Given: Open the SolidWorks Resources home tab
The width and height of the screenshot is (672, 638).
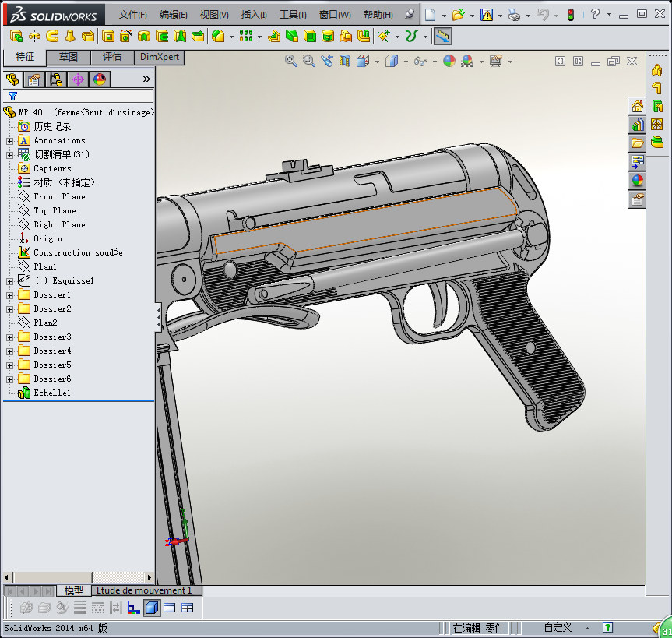Looking at the screenshot, I should pyautogui.click(x=637, y=107).
